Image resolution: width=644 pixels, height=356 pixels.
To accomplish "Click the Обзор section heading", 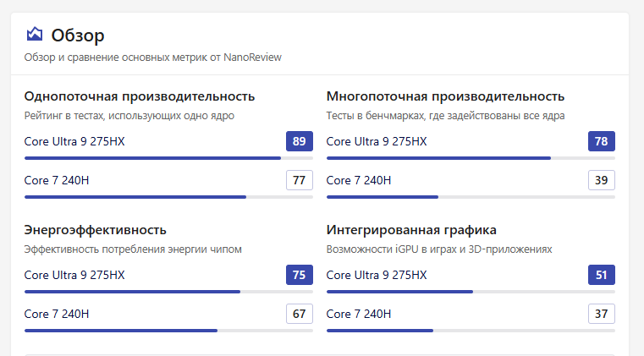I will point(78,36).
